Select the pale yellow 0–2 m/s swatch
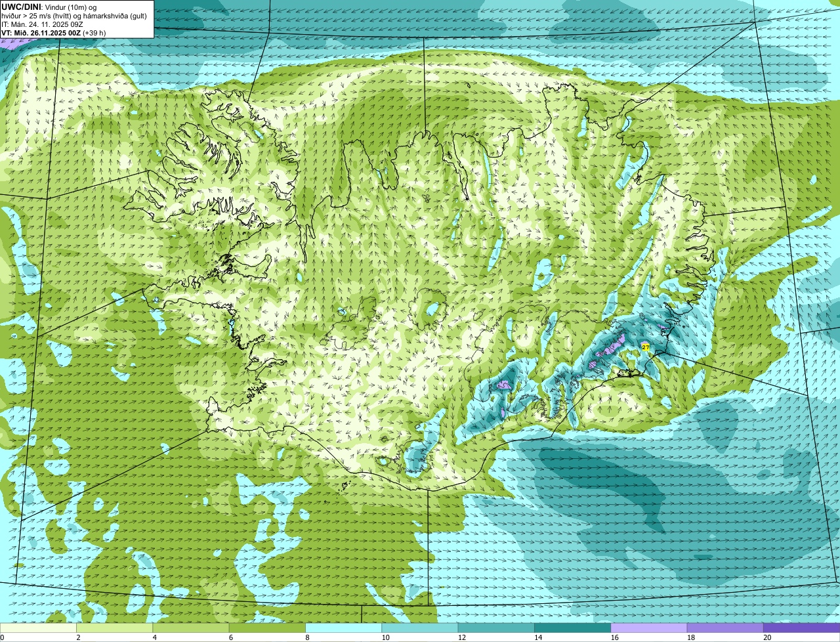This screenshot has width=840, height=642. click(38, 628)
